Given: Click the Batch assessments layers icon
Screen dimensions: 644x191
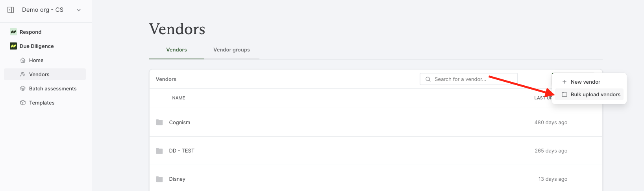Looking at the screenshot, I should [23, 88].
